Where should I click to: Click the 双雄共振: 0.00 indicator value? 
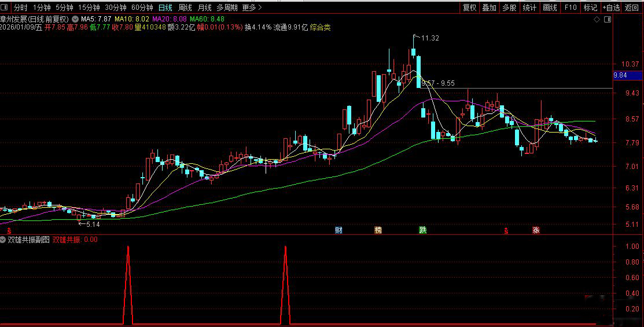pyautogui.click(x=75, y=240)
